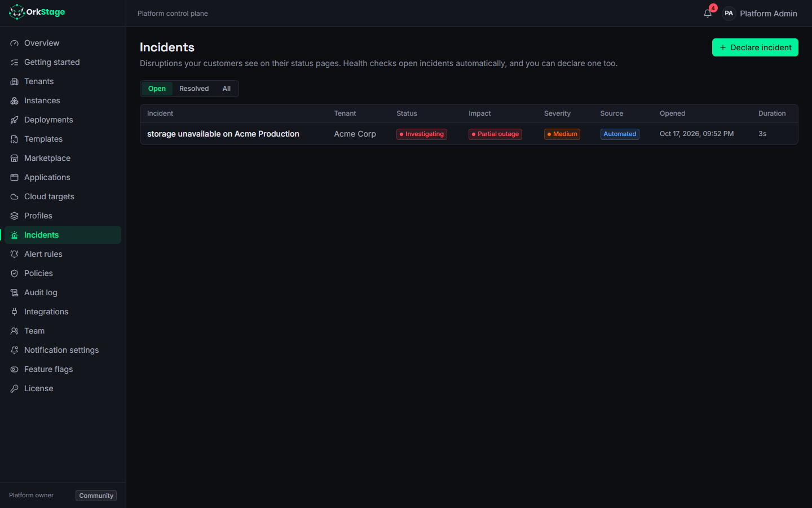
Task: Open the Notification settings bell icon
Action: pos(15,350)
